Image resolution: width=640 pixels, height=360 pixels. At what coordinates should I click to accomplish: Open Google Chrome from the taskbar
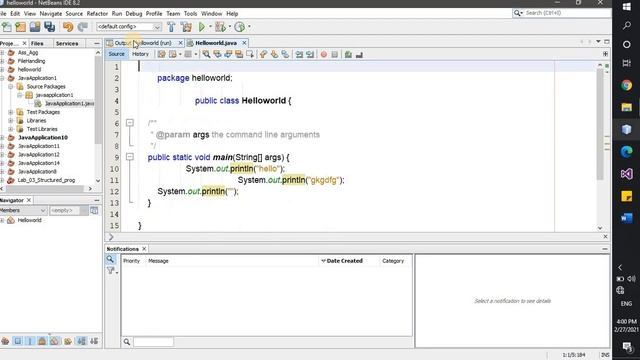click(x=627, y=85)
